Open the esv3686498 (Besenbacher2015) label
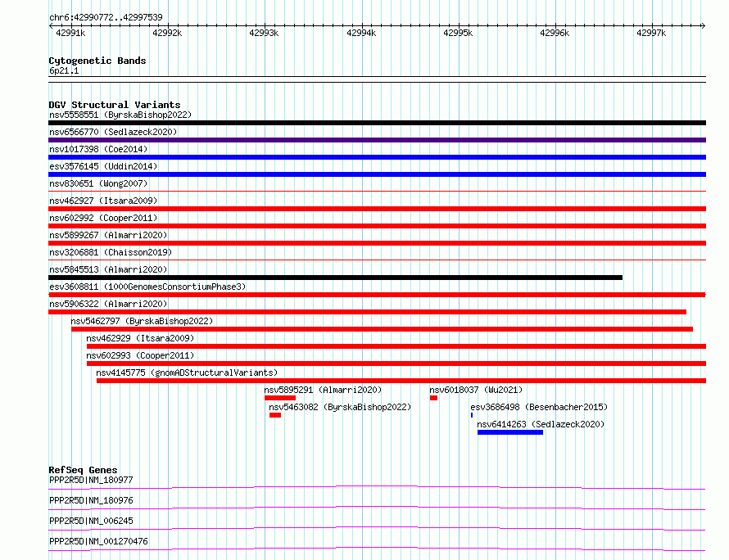Image resolution: width=729 pixels, height=560 pixels. pyautogui.click(x=538, y=407)
